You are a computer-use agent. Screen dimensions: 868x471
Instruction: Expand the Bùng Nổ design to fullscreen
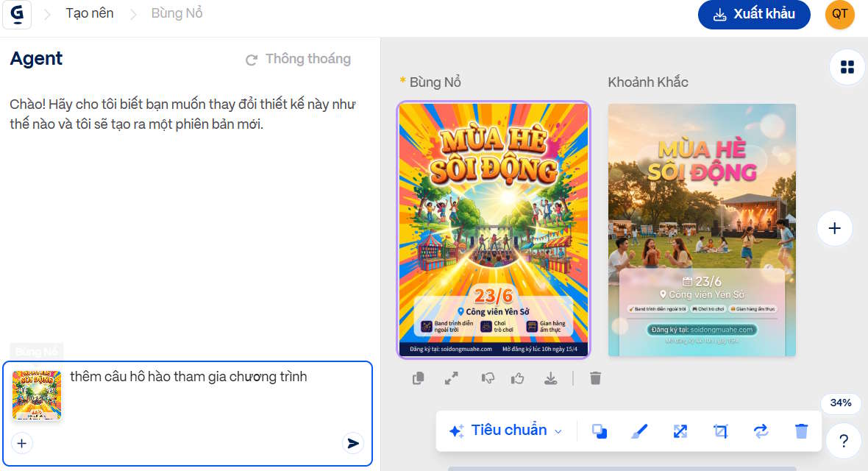click(452, 378)
